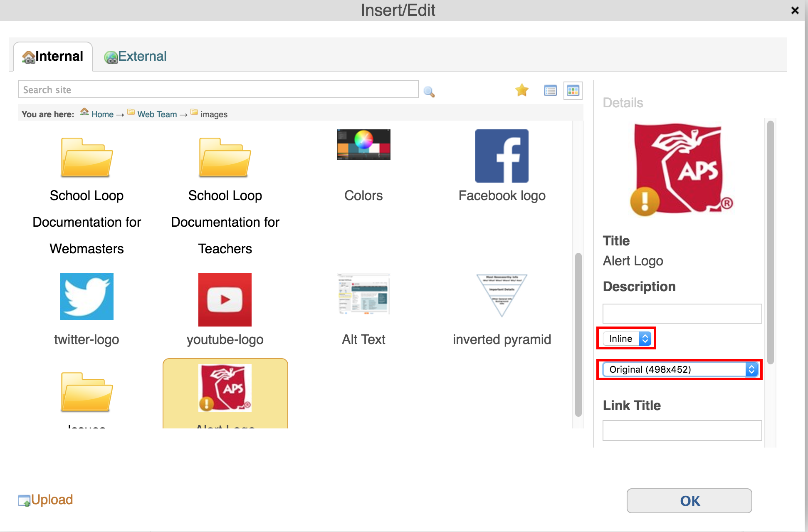
Task: Select the Colors image thumbnail
Action: coord(364,145)
